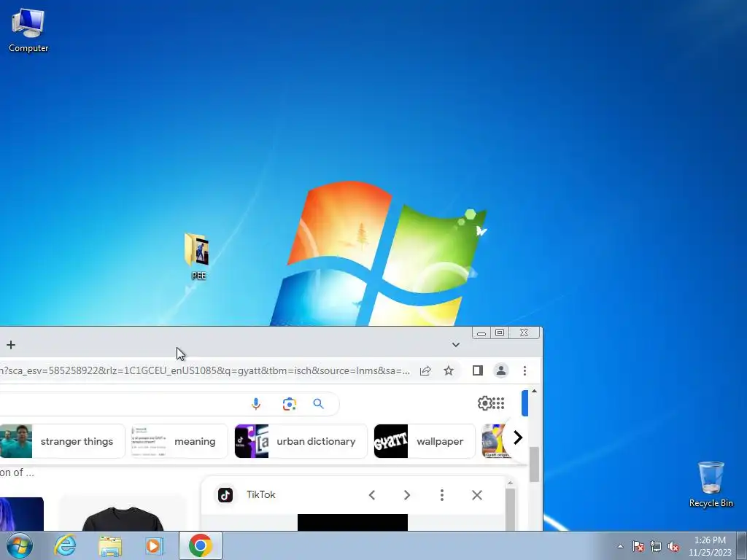
Task: Open Google quick settings gear
Action: point(484,403)
